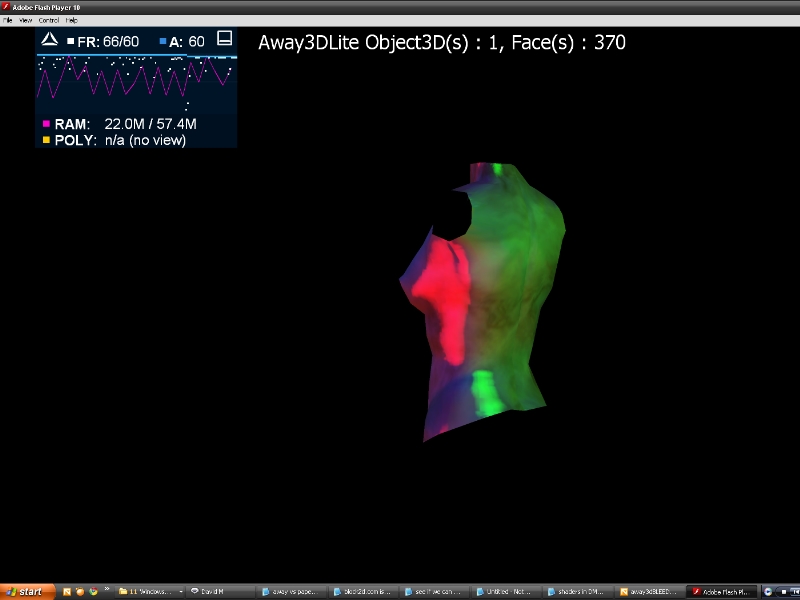Collapse the stats panel with the minimize icon
This screenshot has width=800, height=600.
(225, 39)
